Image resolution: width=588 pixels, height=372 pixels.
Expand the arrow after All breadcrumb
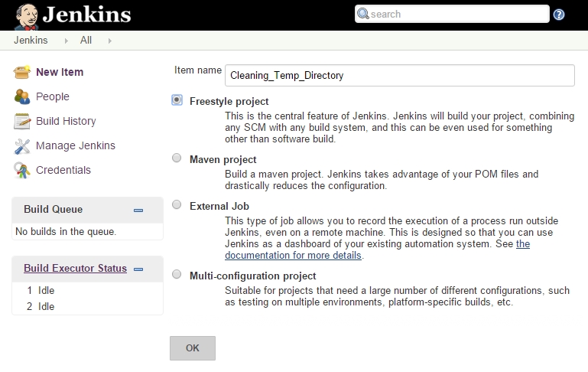110,41
